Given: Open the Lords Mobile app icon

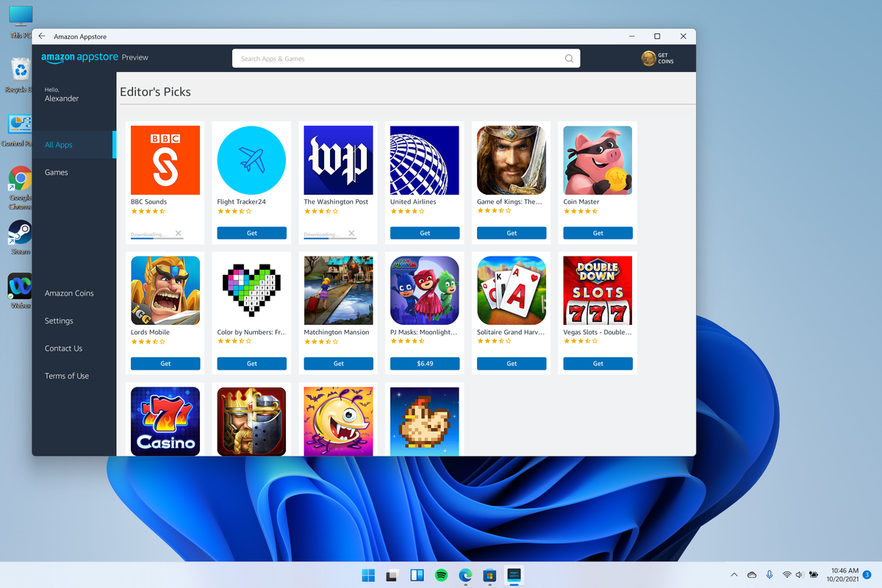Looking at the screenshot, I should pyautogui.click(x=165, y=290).
